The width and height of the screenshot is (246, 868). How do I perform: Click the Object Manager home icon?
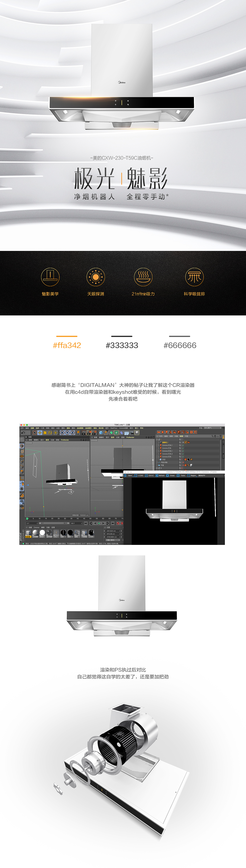click(x=215, y=436)
